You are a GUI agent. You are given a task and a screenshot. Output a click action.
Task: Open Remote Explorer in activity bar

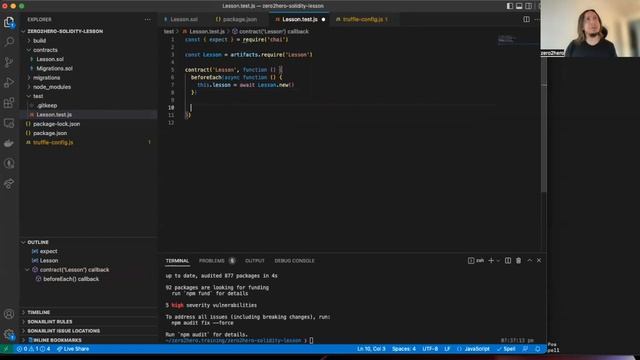click(9, 123)
